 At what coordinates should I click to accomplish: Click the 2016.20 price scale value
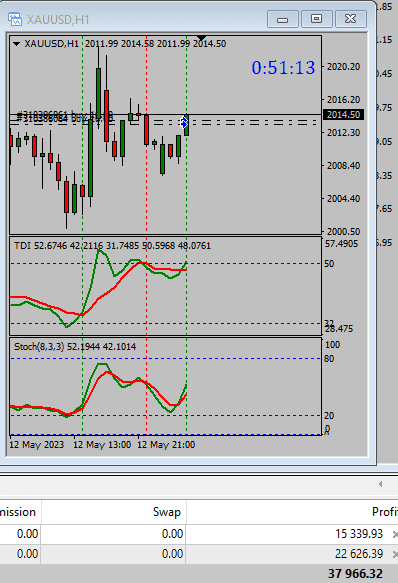[x=343, y=100]
